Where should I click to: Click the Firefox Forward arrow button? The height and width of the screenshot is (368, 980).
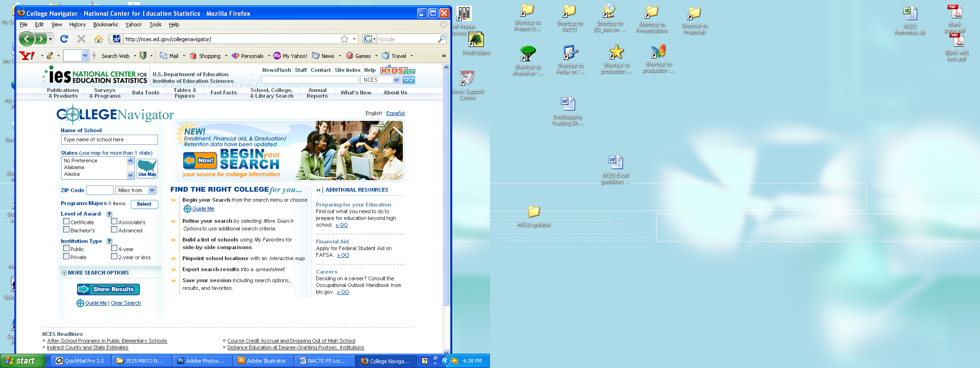pyautogui.click(x=41, y=39)
